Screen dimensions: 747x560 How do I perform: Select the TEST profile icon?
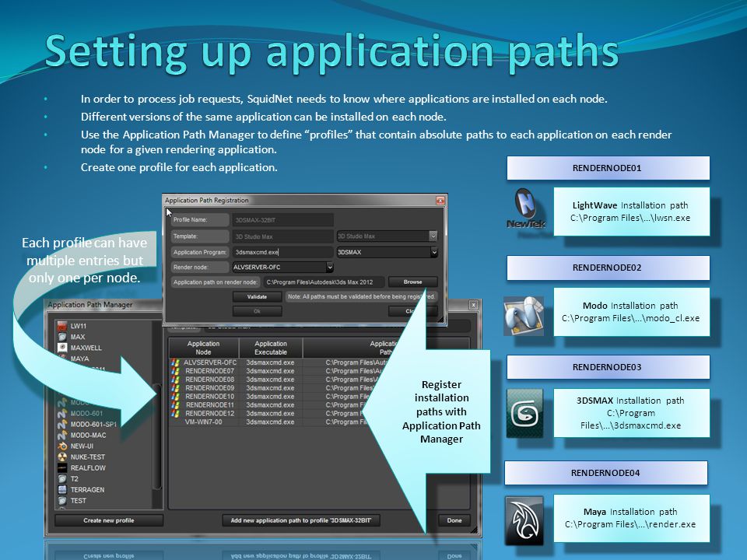point(62,500)
